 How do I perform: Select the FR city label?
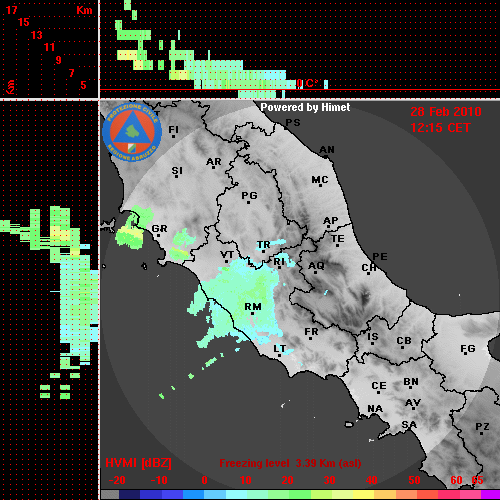[311, 332]
